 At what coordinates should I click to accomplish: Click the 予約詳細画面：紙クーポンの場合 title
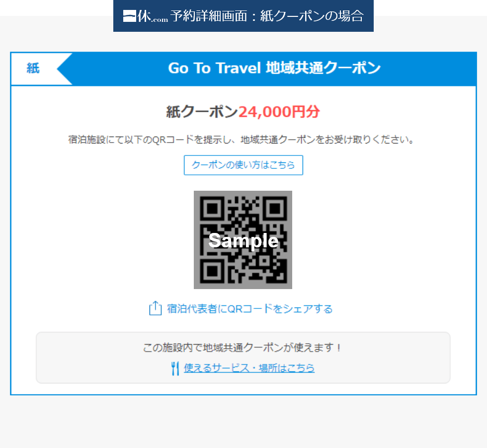tap(267, 16)
